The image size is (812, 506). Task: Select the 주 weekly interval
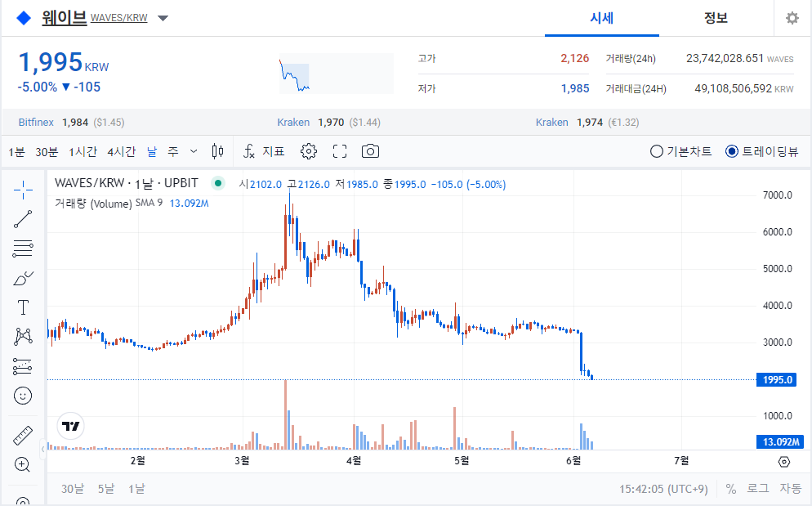[x=173, y=151]
